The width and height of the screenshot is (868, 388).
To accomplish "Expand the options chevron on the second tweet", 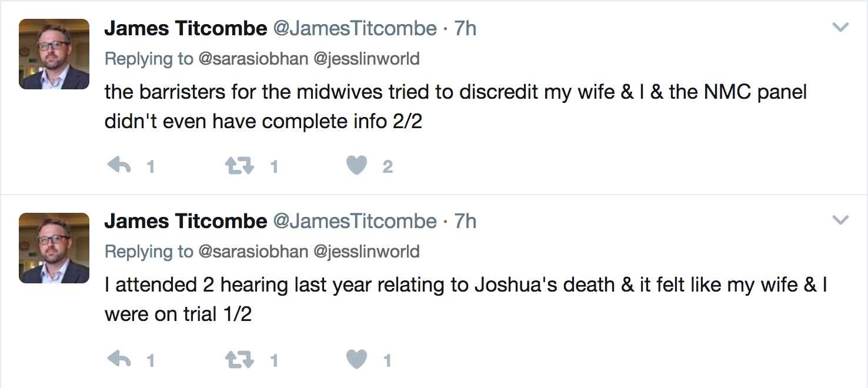I will tap(841, 220).
